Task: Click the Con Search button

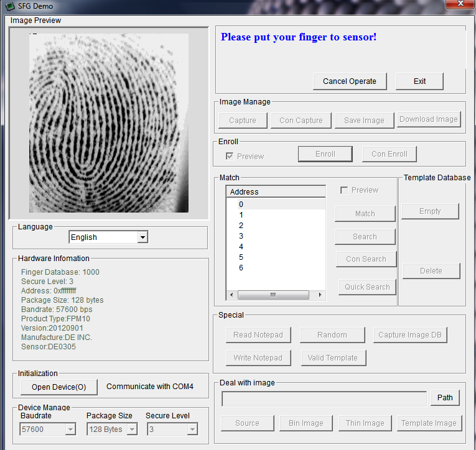Action: coord(366,259)
